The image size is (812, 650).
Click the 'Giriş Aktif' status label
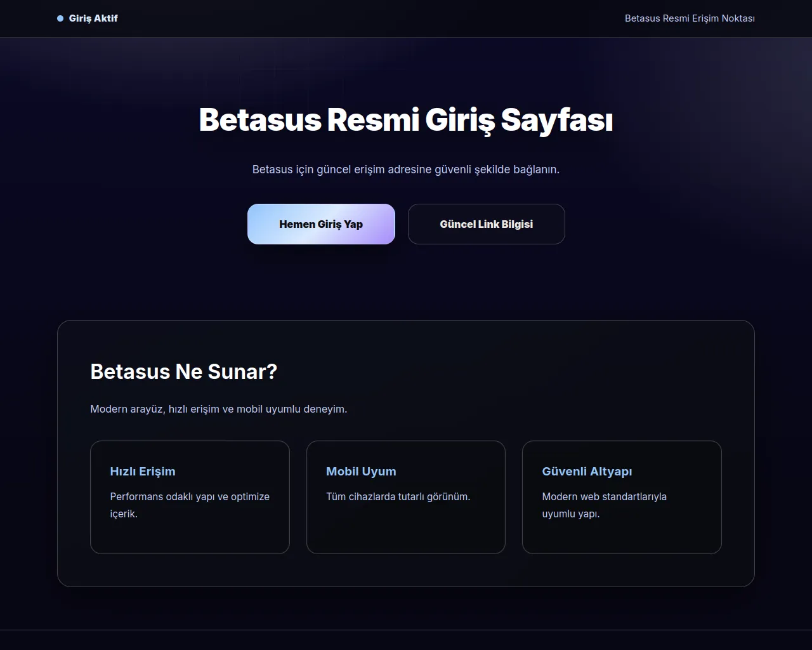click(x=93, y=18)
